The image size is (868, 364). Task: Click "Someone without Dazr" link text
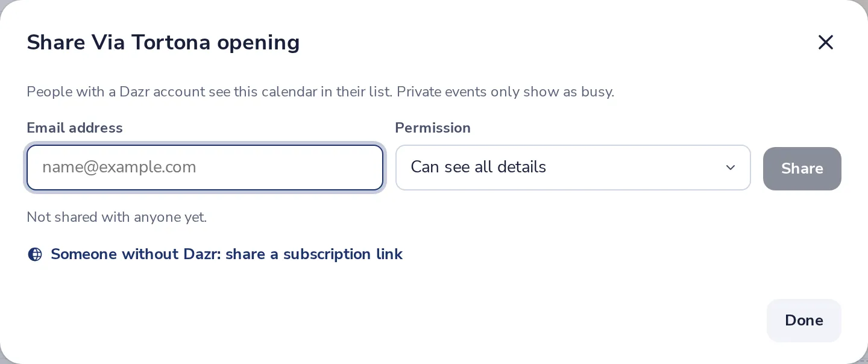pos(136,254)
